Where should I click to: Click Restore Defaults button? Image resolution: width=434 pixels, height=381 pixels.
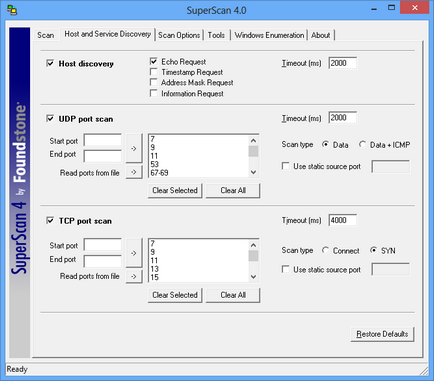click(382, 334)
